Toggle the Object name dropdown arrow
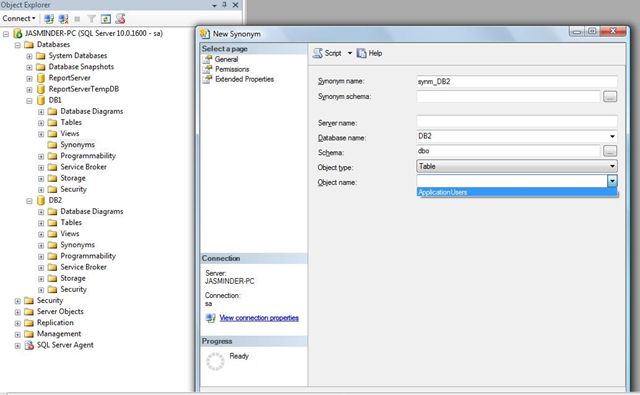The width and height of the screenshot is (640, 395). tap(612, 181)
